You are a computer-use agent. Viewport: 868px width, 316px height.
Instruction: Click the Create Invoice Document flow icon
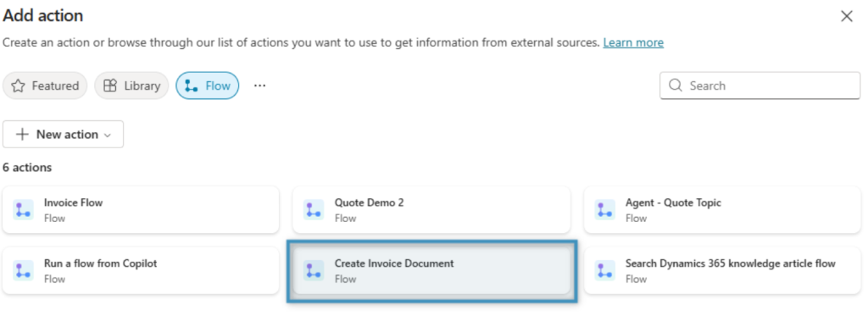314,270
